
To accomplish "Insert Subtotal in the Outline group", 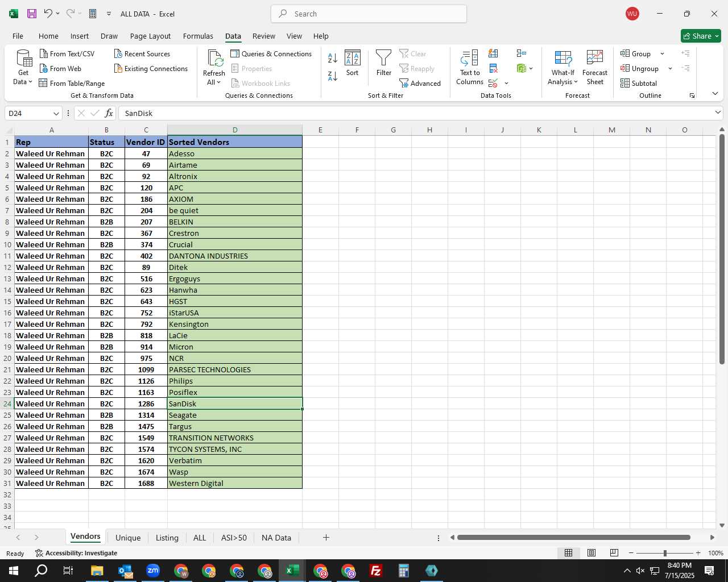I will (639, 83).
